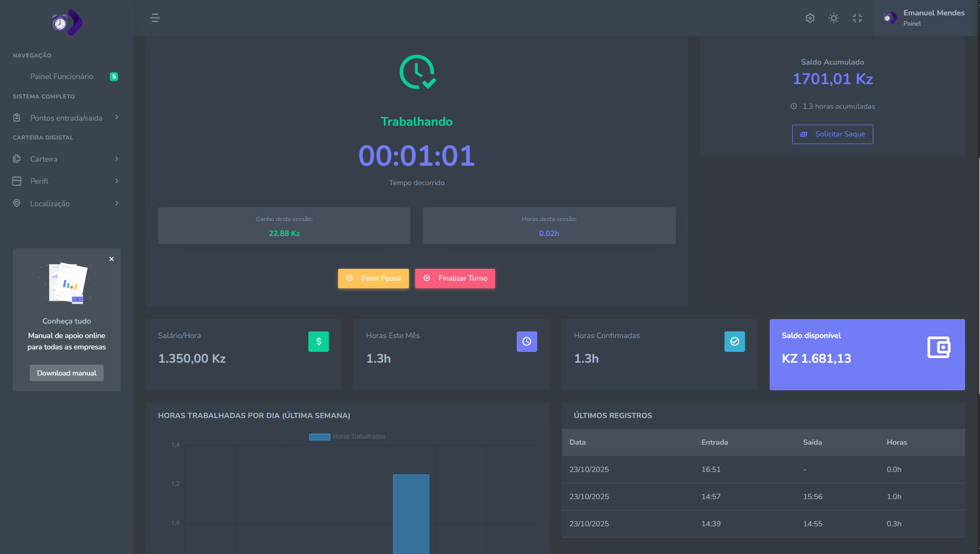Viewport: 980px width, 554px height.
Task: Toggle Horas Trabalhadas chart legend swatch
Action: [x=319, y=437]
